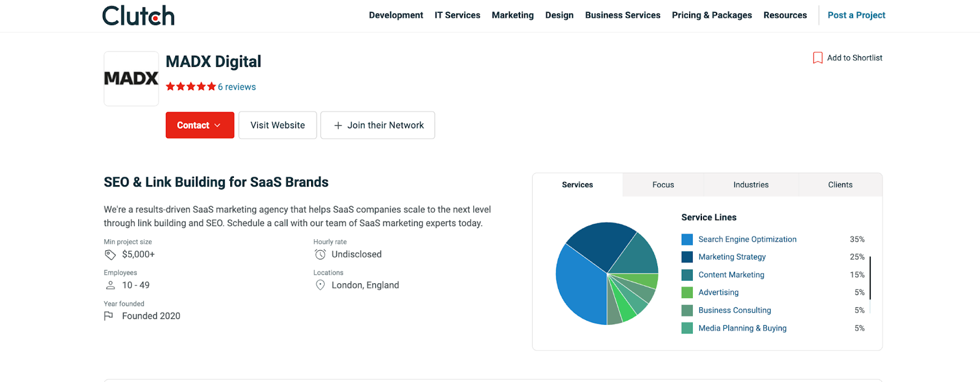The height and width of the screenshot is (382, 980).
Task: Click the Clutch logo
Action: click(138, 15)
